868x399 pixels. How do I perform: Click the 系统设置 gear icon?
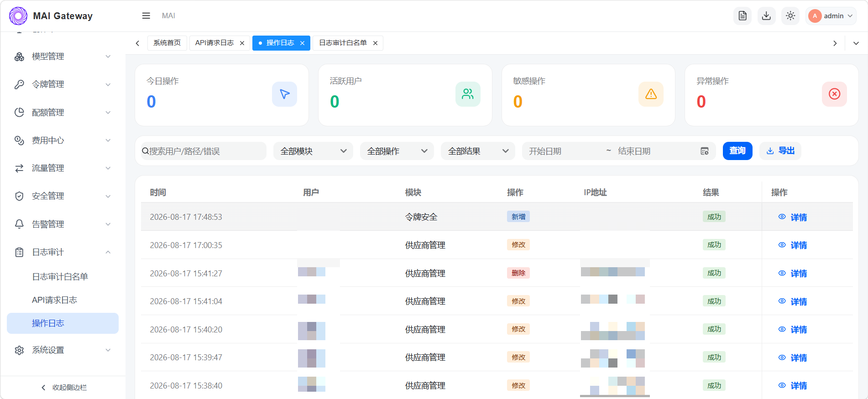[19, 350]
